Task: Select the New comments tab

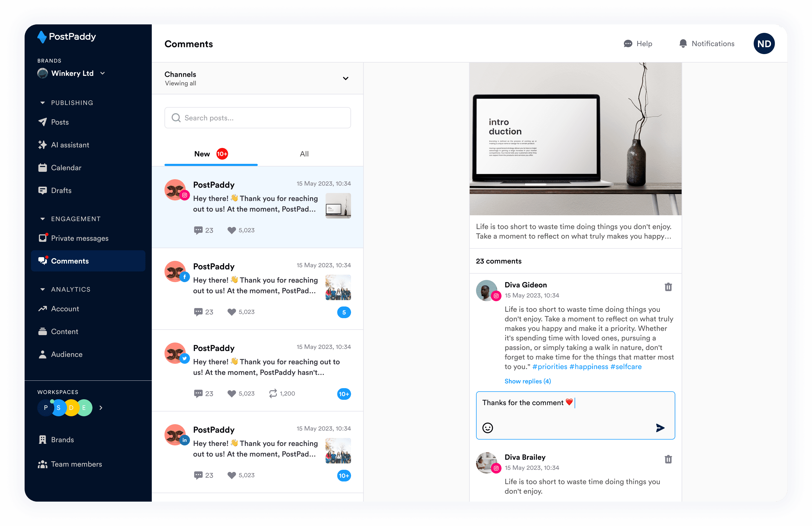Action: pos(202,154)
